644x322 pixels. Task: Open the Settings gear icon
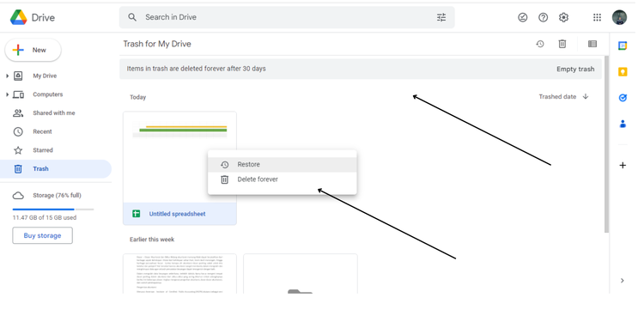coord(563,17)
